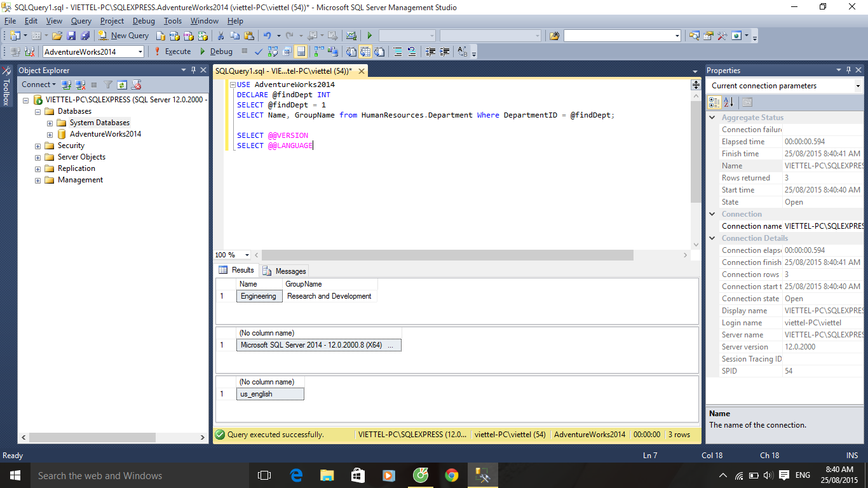Expand the AdventureWorks2014 database node

coord(50,134)
